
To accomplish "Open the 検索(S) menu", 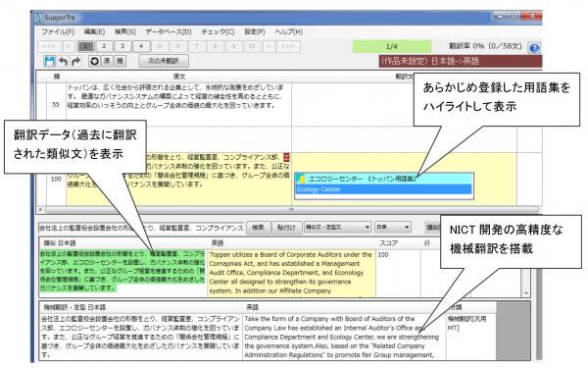I will coord(125,32).
